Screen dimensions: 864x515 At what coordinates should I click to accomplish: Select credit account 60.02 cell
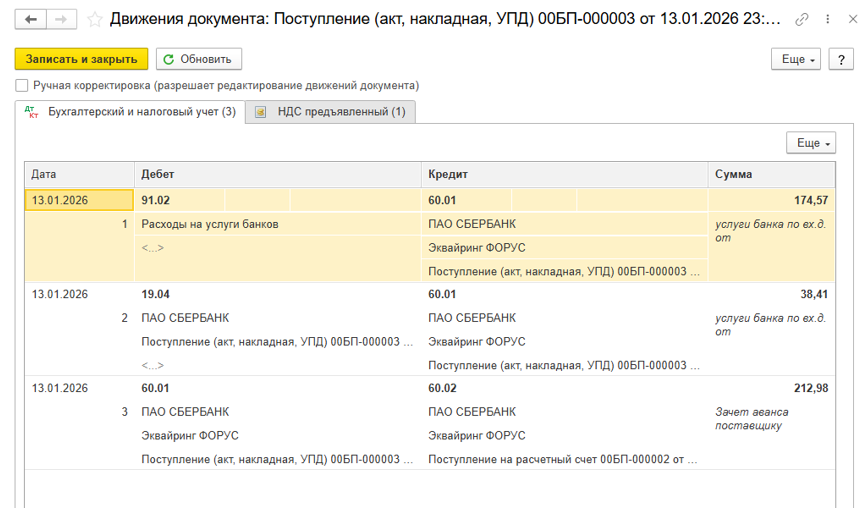point(442,388)
